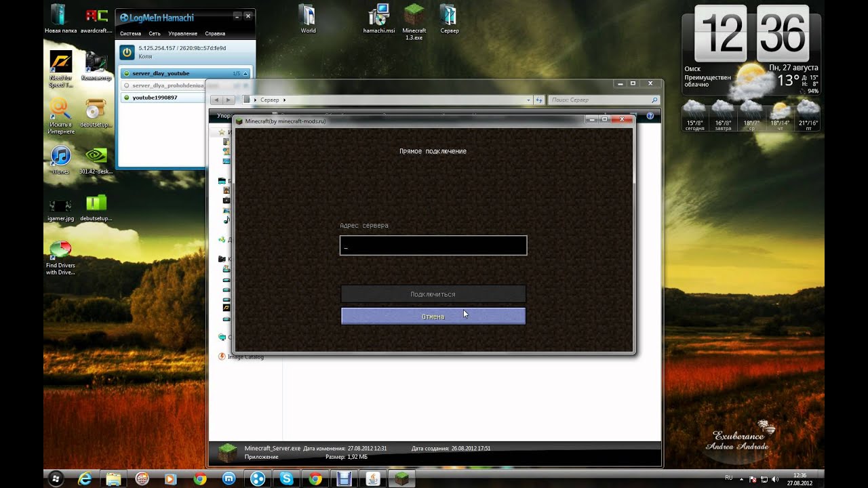The image size is (868, 488).
Task: Click the "завтра" forecast on the weather gadget
Action: 723,115
